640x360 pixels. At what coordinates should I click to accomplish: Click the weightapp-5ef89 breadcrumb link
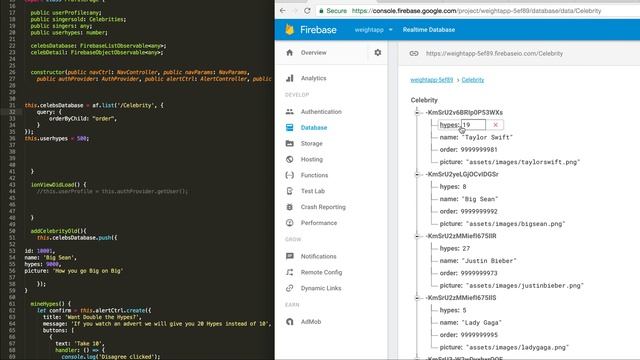click(x=431, y=80)
